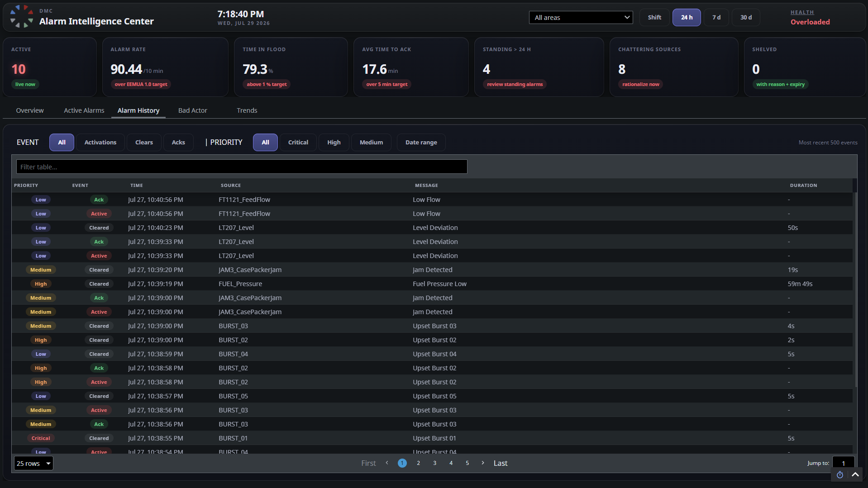Screen dimensions: 868x488
Task: Open the All areas dropdown
Action: point(581,17)
